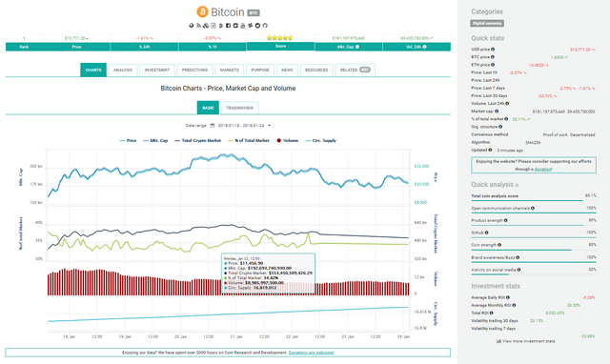Click the RSS feed icon under Bitcoin title

point(198,26)
